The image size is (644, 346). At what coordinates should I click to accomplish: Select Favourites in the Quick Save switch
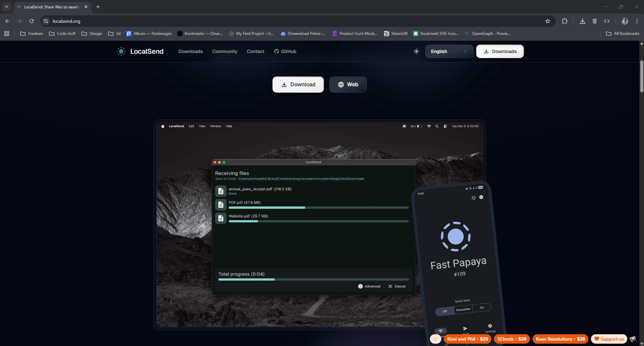point(463,310)
